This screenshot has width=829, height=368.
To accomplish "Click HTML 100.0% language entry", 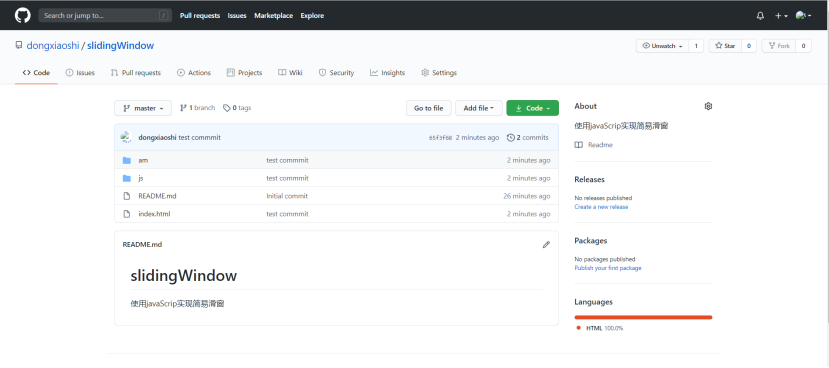I will click(x=600, y=328).
